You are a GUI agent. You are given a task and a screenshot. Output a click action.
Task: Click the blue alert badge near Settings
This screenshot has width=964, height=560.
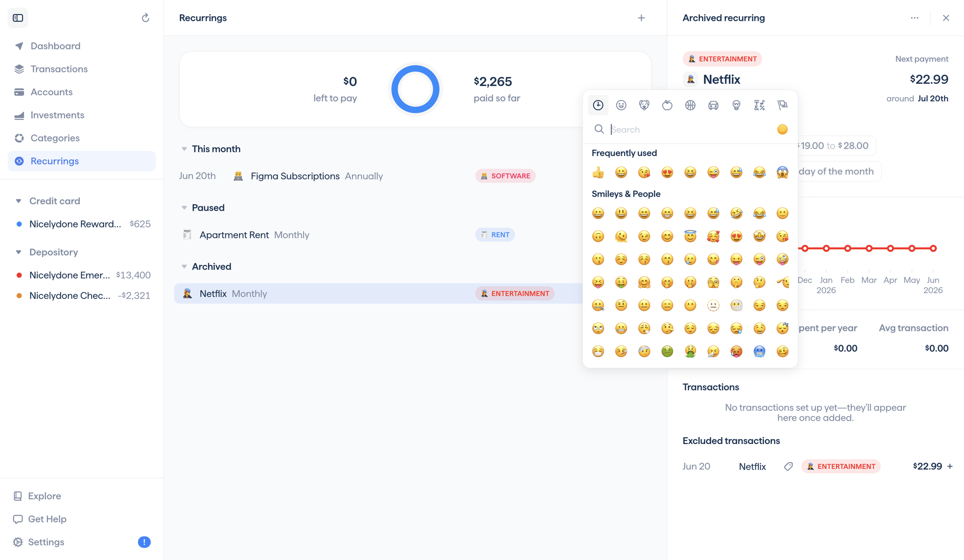click(144, 542)
